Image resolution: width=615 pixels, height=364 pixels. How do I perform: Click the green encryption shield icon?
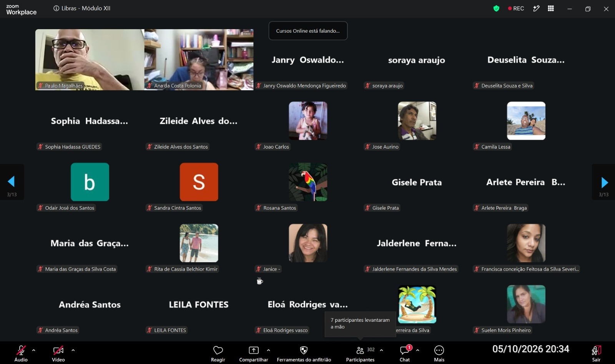(x=496, y=8)
